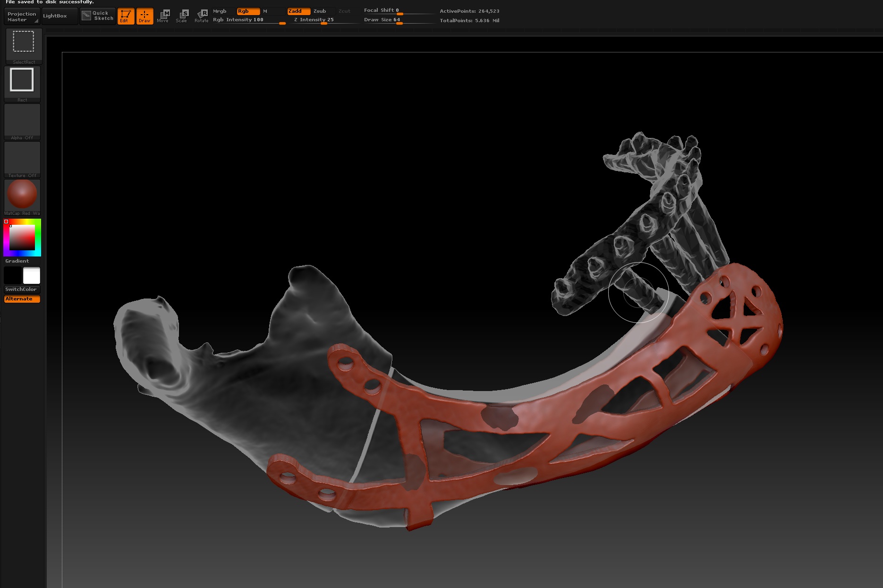Toggle the Alternate button
Screen dimensions: 883x588
tap(22, 299)
